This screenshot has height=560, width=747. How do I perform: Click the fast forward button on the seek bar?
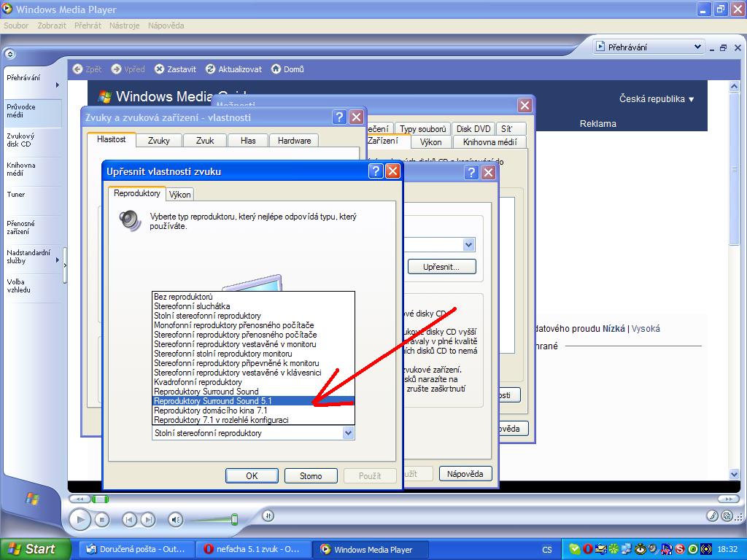[729, 499]
